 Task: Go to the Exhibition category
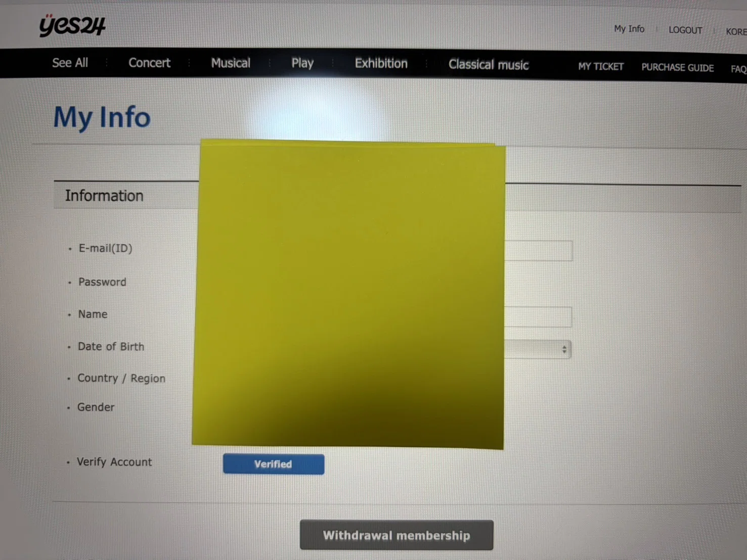coord(381,64)
